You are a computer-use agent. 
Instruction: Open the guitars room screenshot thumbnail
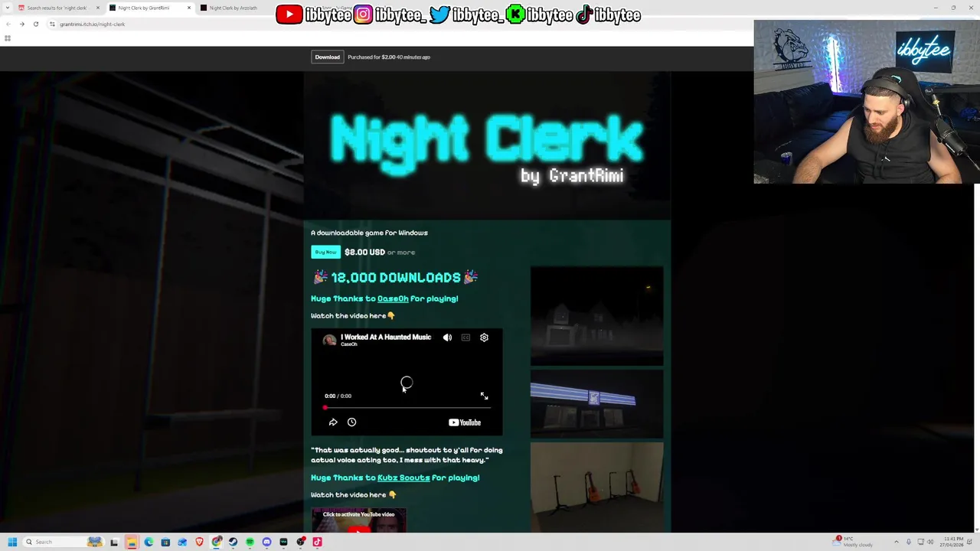click(x=597, y=487)
